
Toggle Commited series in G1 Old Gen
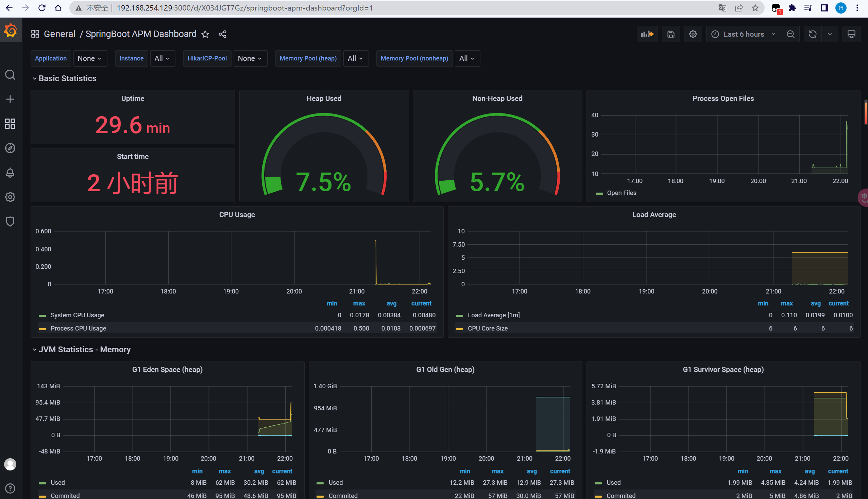click(343, 496)
